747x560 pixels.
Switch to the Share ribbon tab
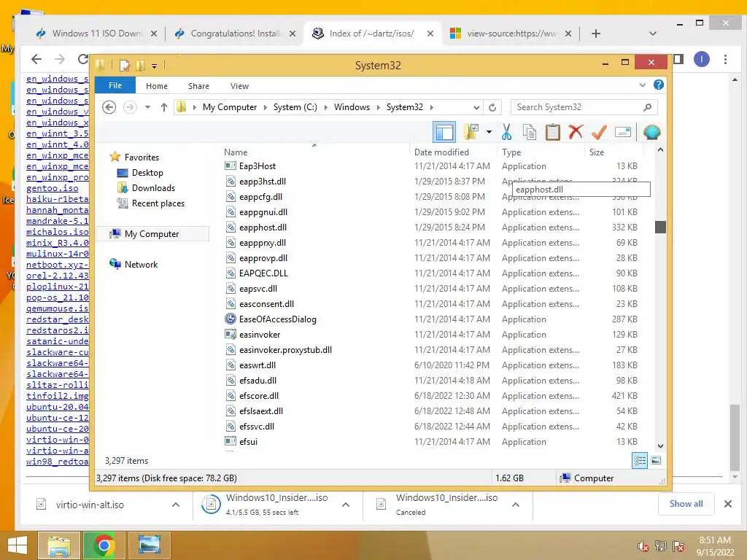[198, 86]
